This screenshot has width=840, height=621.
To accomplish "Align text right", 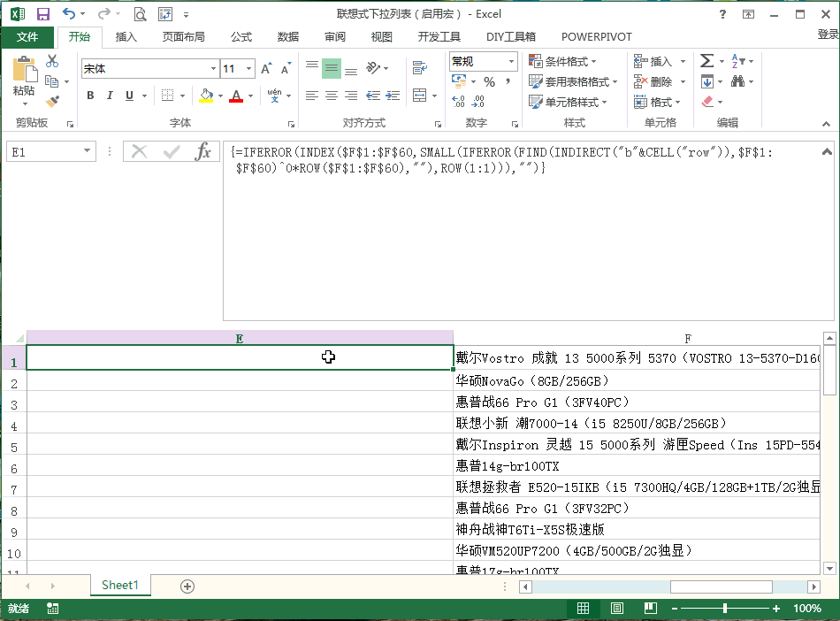I will pos(351,96).
